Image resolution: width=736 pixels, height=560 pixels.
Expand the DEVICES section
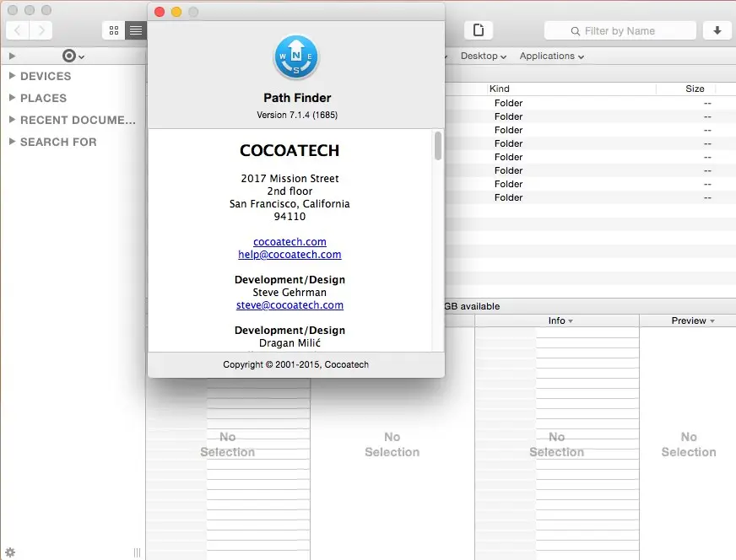coord(12,76)
